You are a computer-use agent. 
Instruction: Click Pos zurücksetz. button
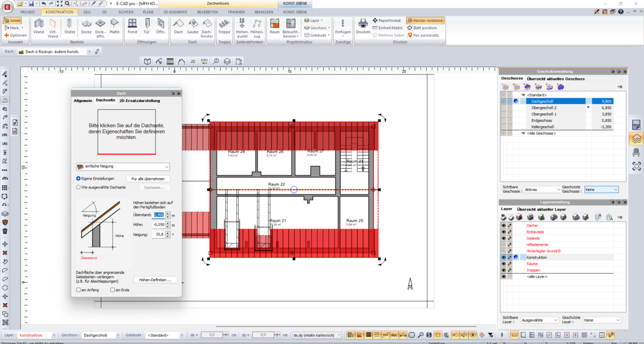[x=423, y=35]
